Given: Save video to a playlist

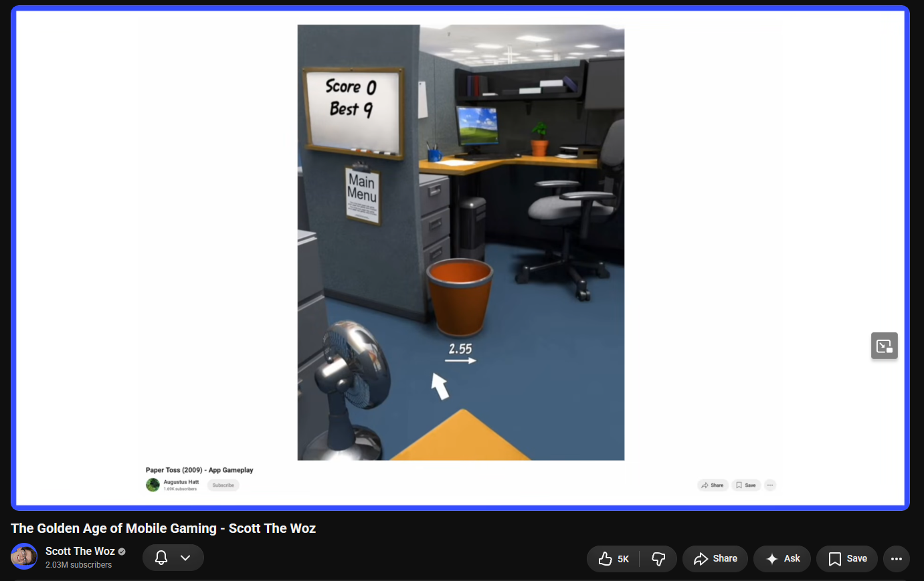Looking at the screenshot, I should coord(847,558).
